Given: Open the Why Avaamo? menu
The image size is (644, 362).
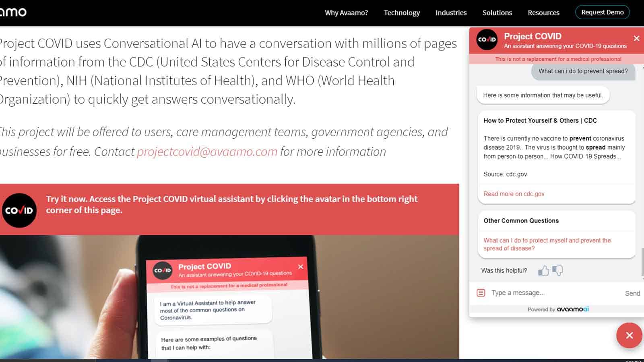Looking at the screenshot, I should (x=347, y=12).
